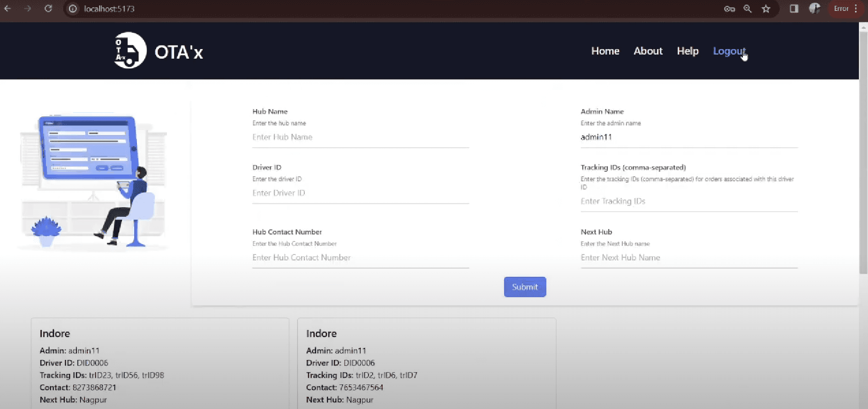868x409 pixels.
Task: Click the search magnifier icon in toolbar
Action: [x=747, y=9]
